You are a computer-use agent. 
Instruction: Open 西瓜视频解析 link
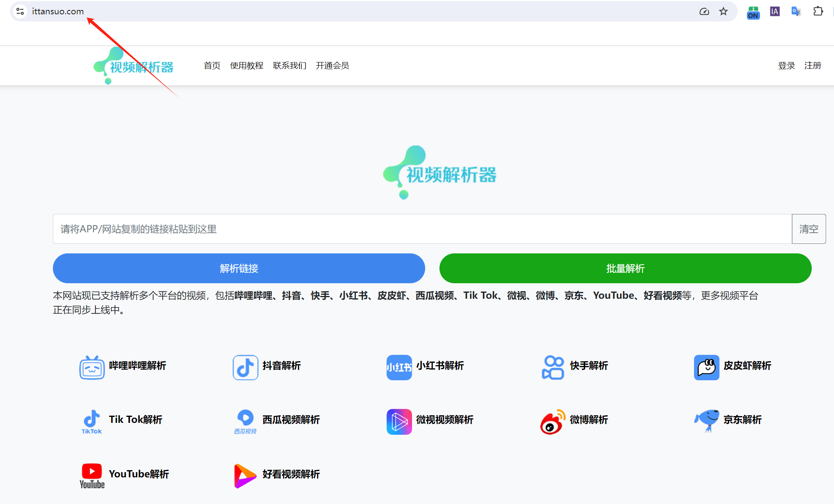(291, 420)
